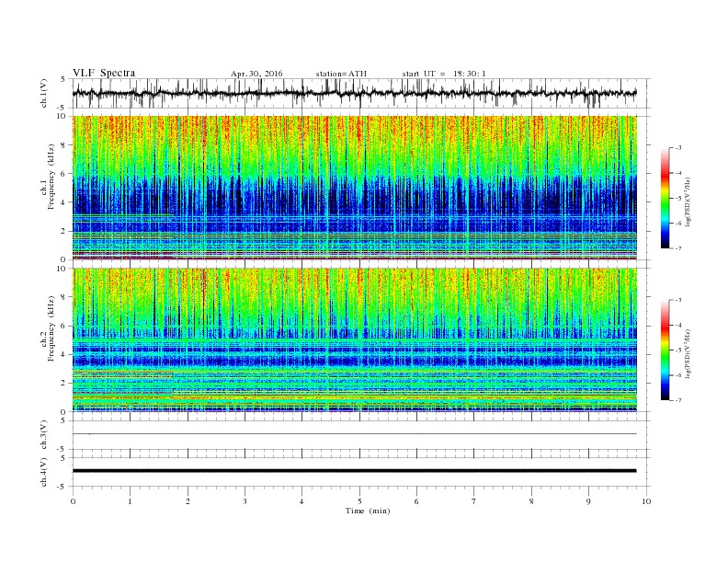This screenshot has height=563, width=728.
Task: Click the ch.1 spectrogram panel
Action: (x=355, y=188)
